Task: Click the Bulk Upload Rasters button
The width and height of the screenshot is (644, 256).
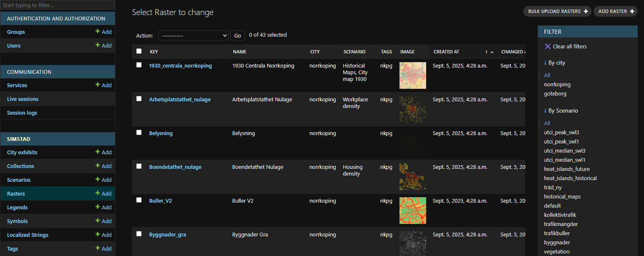Action: point(557,11)
